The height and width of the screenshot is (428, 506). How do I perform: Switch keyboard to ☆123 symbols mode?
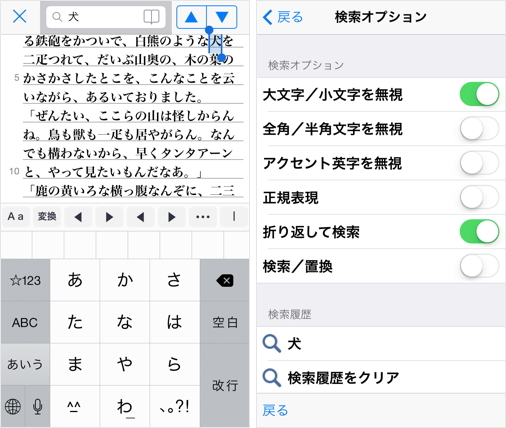pos(25,280)
